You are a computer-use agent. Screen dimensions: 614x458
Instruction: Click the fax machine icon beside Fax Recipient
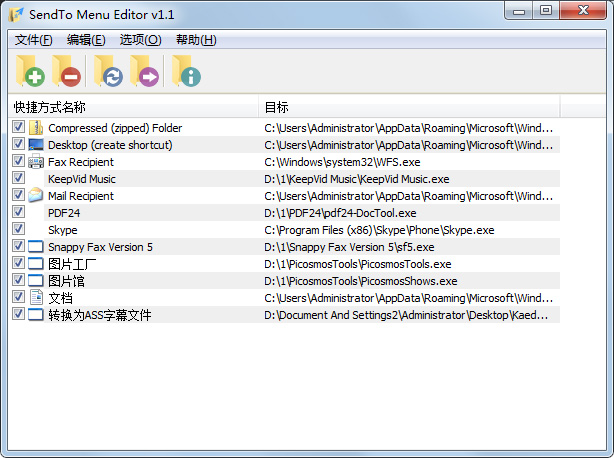pyautogui.click(x=36, y=161)
